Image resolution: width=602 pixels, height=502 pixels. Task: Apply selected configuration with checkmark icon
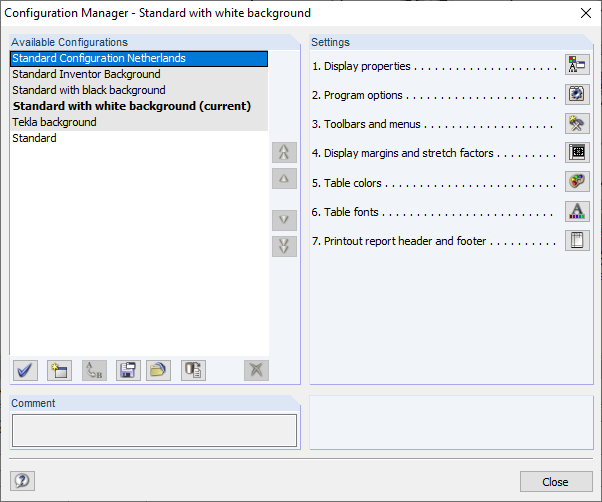[x=25, y=370]
